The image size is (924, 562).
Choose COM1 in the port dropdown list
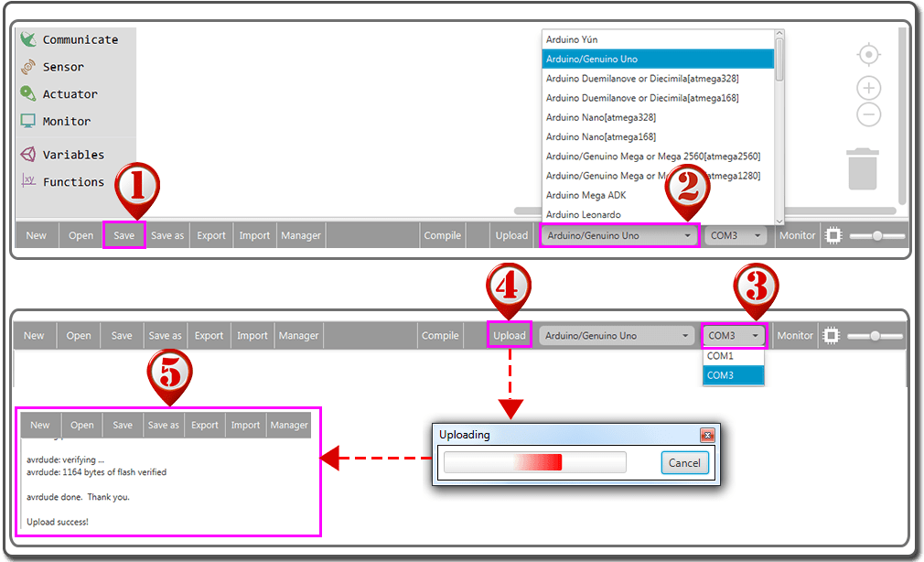(x=733, y=356)
